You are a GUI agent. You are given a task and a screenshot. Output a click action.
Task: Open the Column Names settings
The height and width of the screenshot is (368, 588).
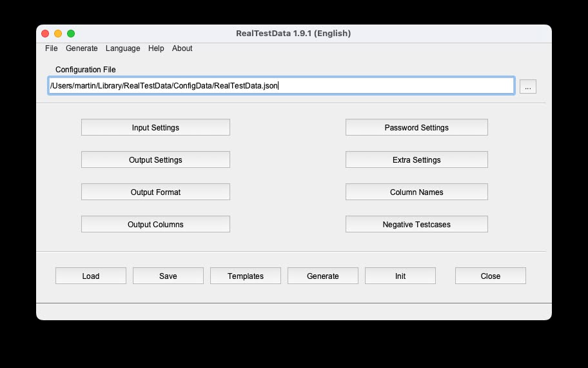[416, 192]
